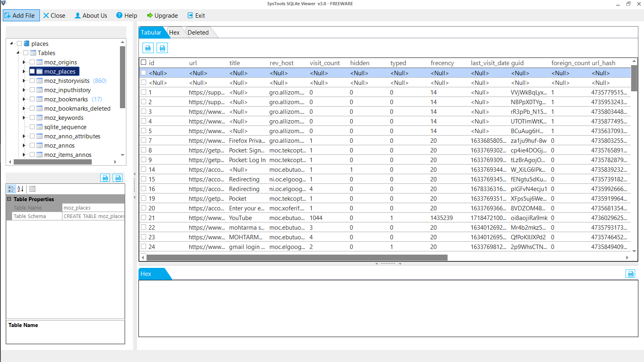Screen dimensions: 644x362
Task: Tick the moz_keywords checkbox
Action: (32, 117)
